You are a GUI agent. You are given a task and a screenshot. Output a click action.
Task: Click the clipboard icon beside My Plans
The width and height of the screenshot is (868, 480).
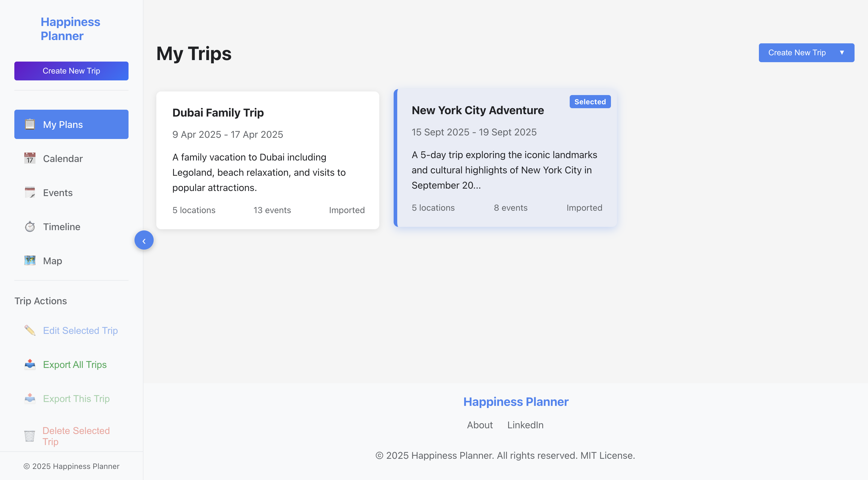(x=30, y=124)
